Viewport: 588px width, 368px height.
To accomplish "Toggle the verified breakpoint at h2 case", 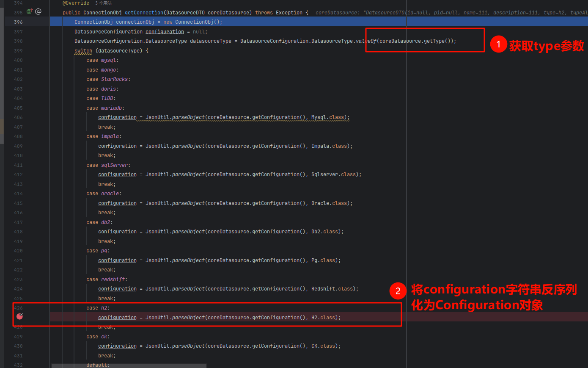I will coord(19,316).
